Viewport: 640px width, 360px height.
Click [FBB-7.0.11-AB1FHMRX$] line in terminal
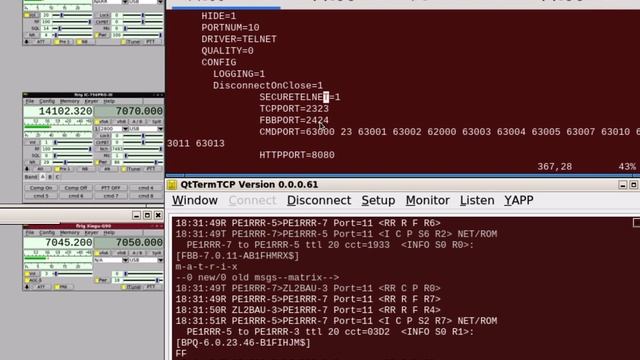click(x=237, y=256)
